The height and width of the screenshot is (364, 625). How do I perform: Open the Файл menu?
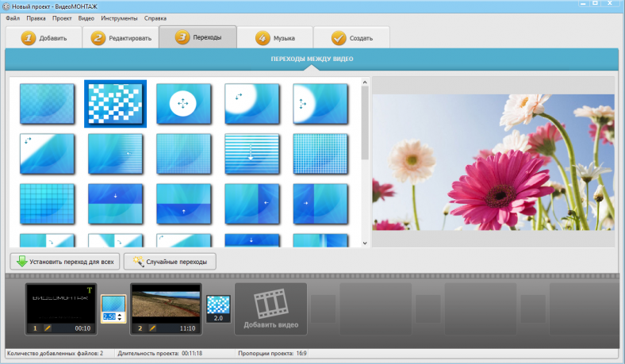click(13, 18)
